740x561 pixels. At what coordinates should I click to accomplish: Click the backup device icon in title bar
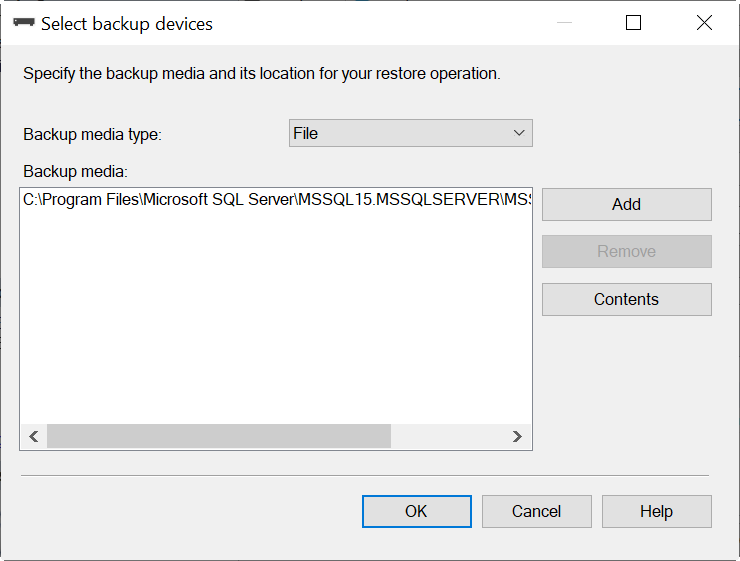24,23
